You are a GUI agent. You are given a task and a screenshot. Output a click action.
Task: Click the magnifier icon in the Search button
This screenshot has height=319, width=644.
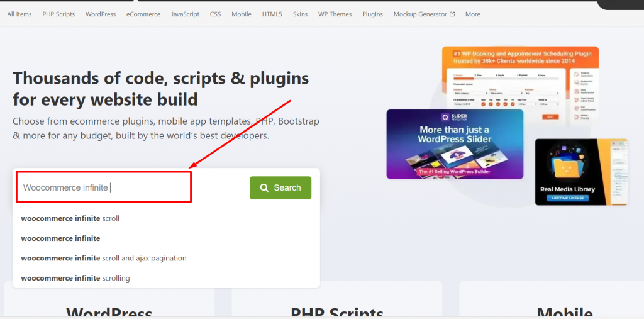tap(265, 188)
